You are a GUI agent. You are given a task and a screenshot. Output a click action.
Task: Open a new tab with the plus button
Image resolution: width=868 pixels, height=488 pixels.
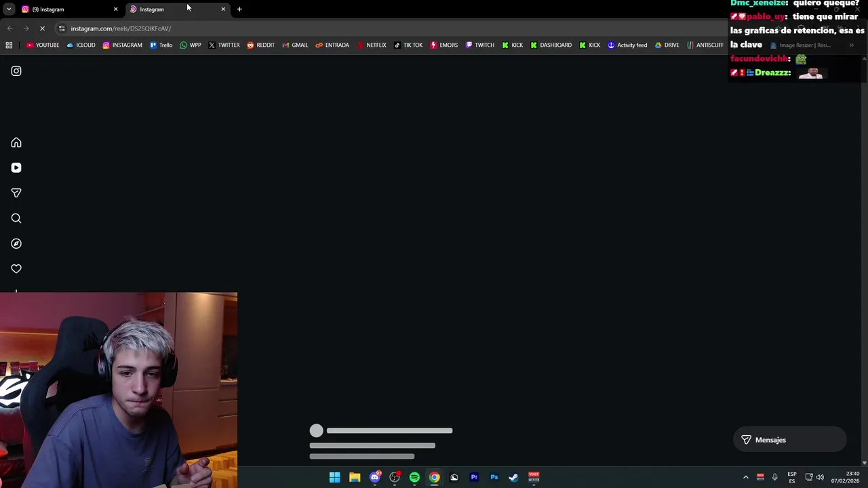click(239, 9)
